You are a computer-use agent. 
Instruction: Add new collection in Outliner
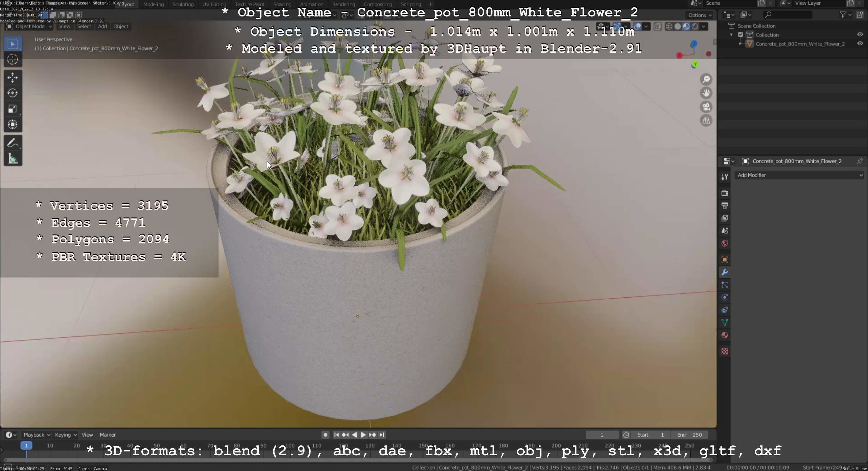tap(859, 15)
